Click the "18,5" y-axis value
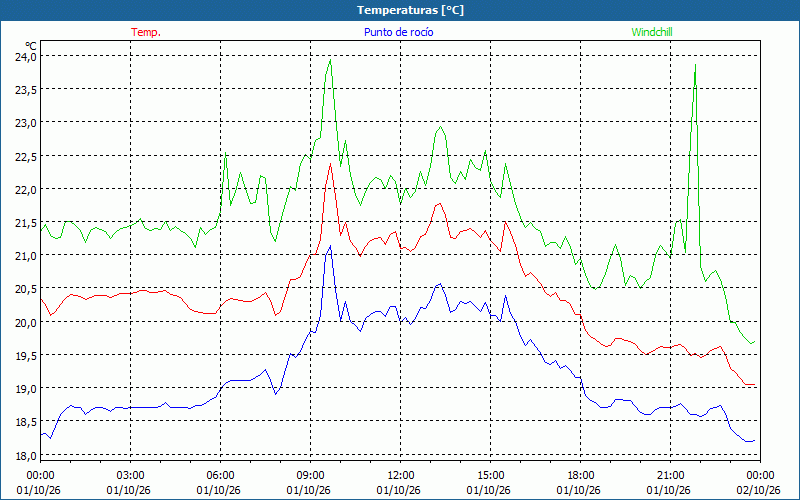 coord(26,422)
